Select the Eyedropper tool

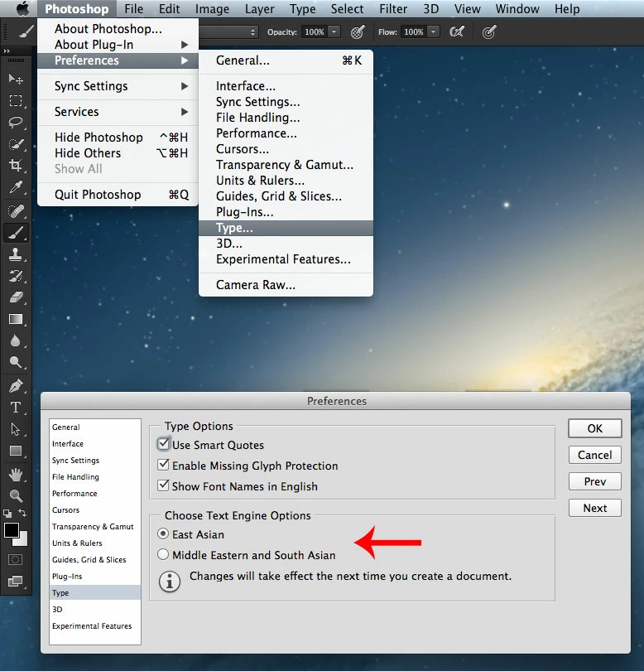(16, 187)
